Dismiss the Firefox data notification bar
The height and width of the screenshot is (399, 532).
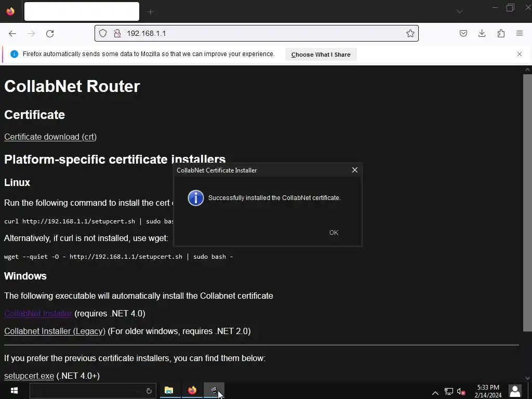(x=520, y=54)
